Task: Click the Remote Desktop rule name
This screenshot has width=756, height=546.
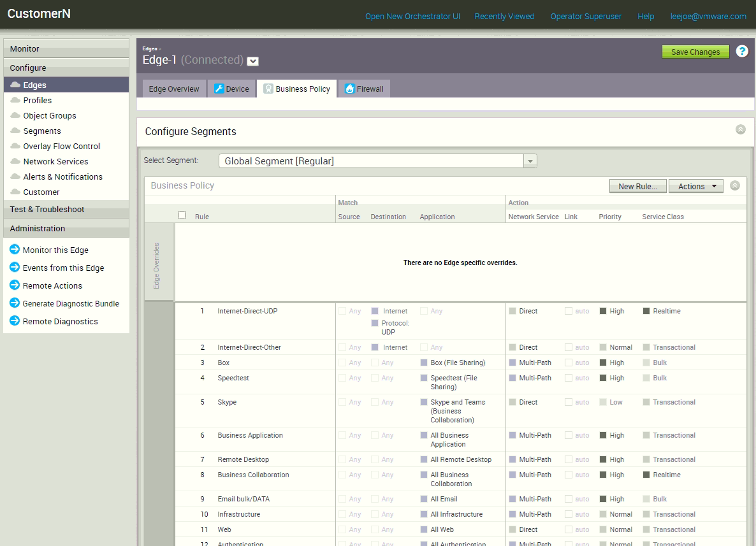Action: tap(244, 460)
